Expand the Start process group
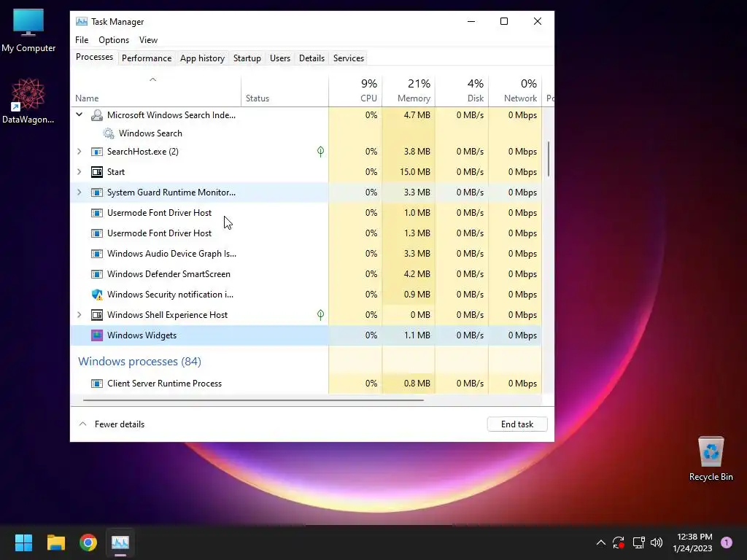Viewport: 747px width, 560px height. pyautogui.click(x=79, y=172)
